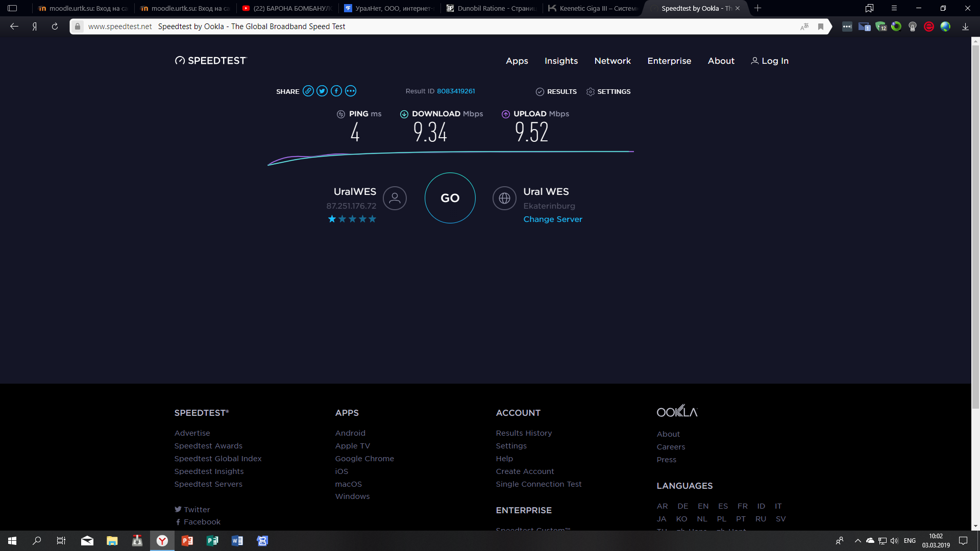Click the browser back arrow
Viewport: 980px width, 551px height.
coord(14,27)
